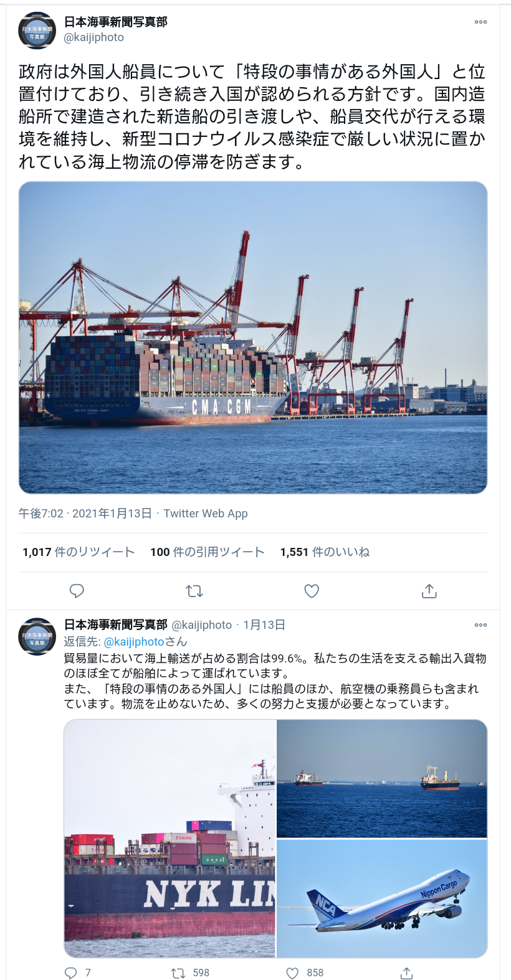Open more options menu on reply tweet
The image size is (511, 980).
tap(480, 624)
